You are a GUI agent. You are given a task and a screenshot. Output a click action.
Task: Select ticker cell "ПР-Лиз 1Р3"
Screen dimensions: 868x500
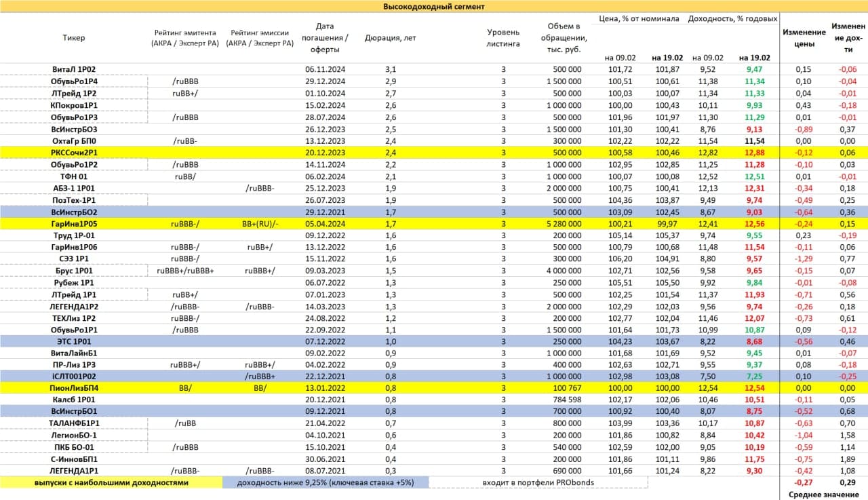coord(74,365)
